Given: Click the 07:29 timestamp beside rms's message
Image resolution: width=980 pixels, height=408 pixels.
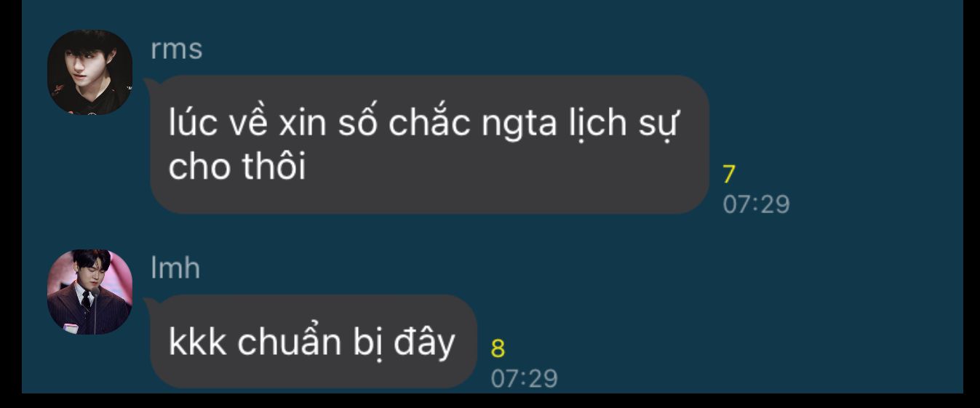Looking at the screenshot, I should pos(756,204).
